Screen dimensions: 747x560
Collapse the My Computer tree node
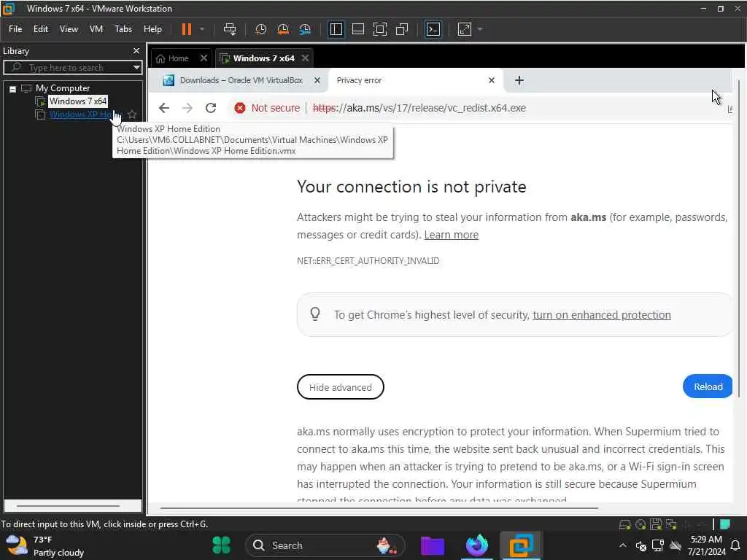13,88
